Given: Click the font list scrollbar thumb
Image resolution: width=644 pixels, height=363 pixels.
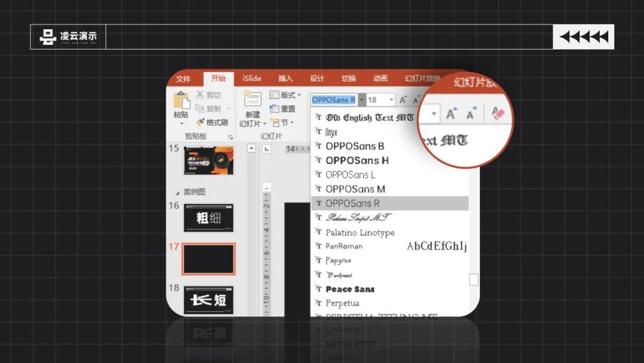Looking at the screenshot, I should (x=473, y=279).
